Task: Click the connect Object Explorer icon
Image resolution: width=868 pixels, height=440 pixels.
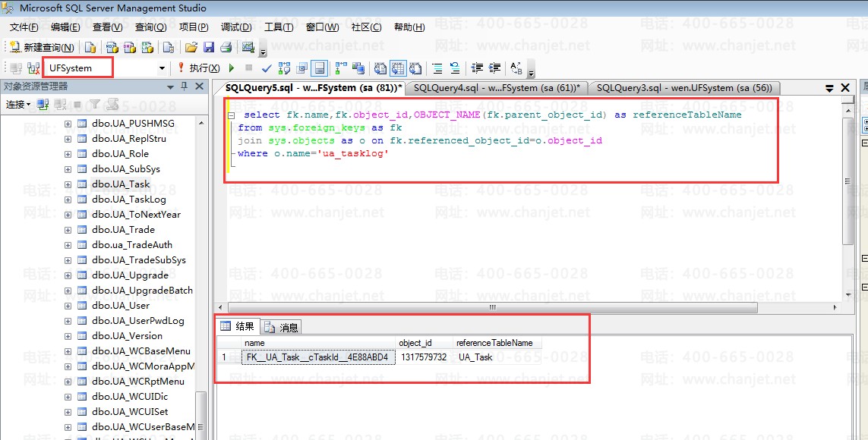Action: (43, 104)
